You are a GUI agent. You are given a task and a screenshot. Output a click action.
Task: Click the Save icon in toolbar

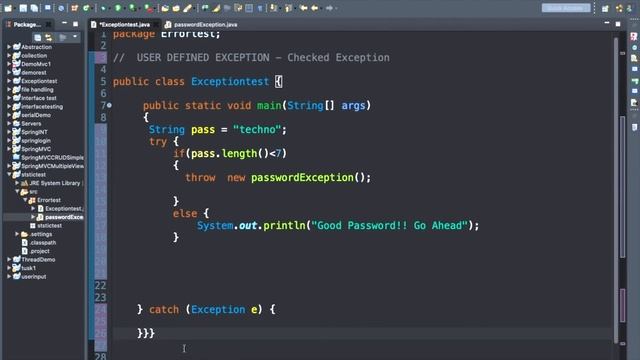pyautogui.click(x=23, y=8)
